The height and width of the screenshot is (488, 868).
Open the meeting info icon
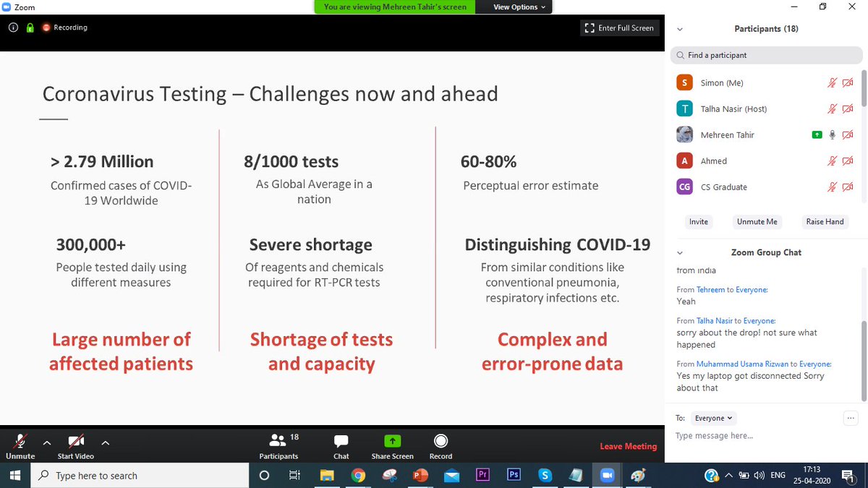click(x=14, y=27)
